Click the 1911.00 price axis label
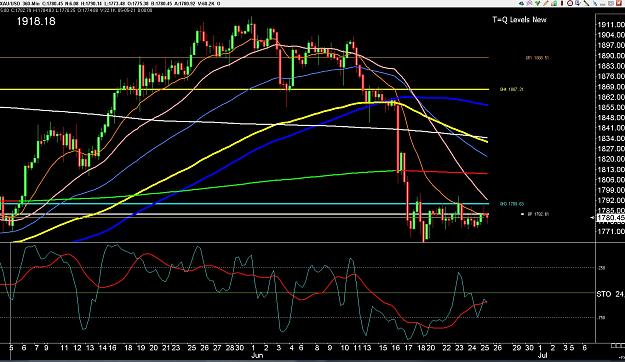625x362 pixels. (x=611, y=25)
